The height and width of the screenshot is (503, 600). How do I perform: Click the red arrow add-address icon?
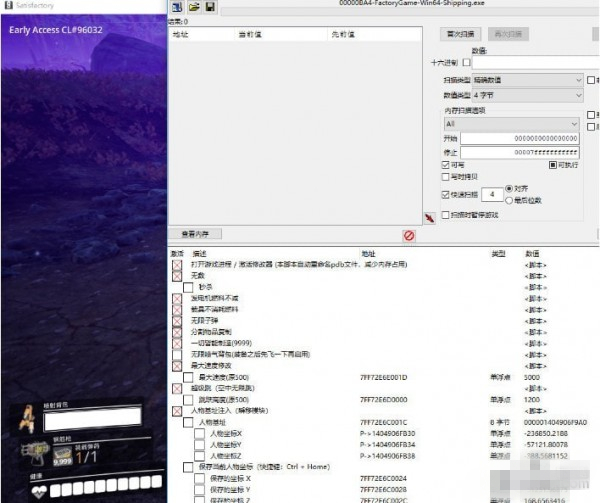pyautogui.click(x=429, y=216)
